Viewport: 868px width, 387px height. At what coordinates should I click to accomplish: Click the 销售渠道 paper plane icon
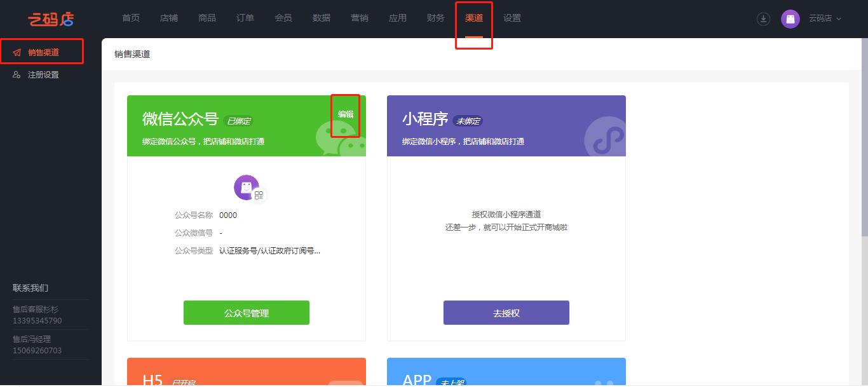pos(17,52)
